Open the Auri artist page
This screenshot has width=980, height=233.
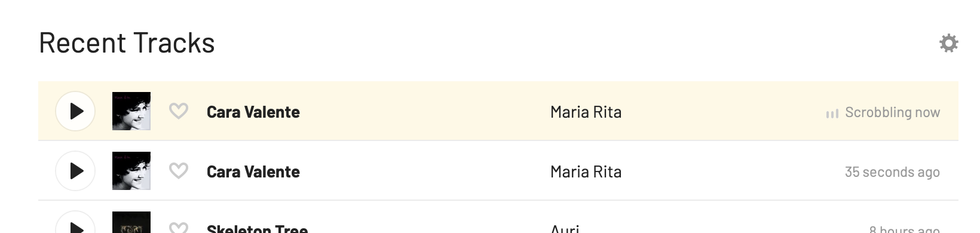tap(565, 228)
